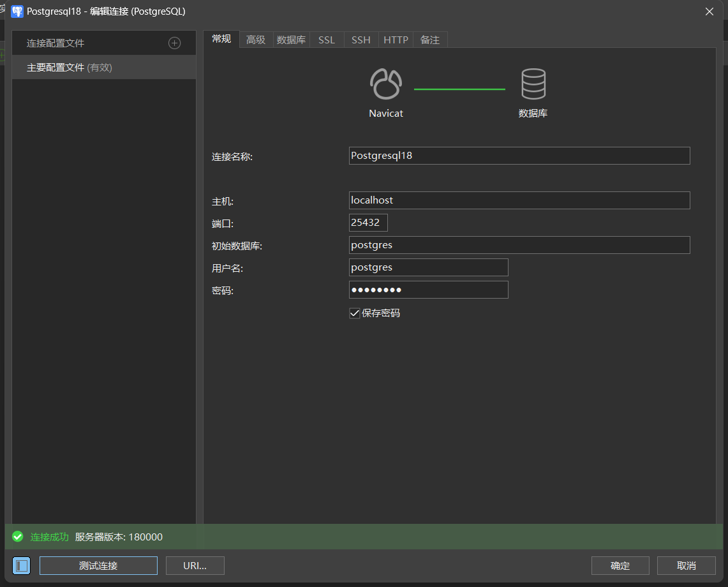Image resolution: width=728 pixels, height=587 pixels.
Task: Click the 主机: label
Action: [223, 201]
